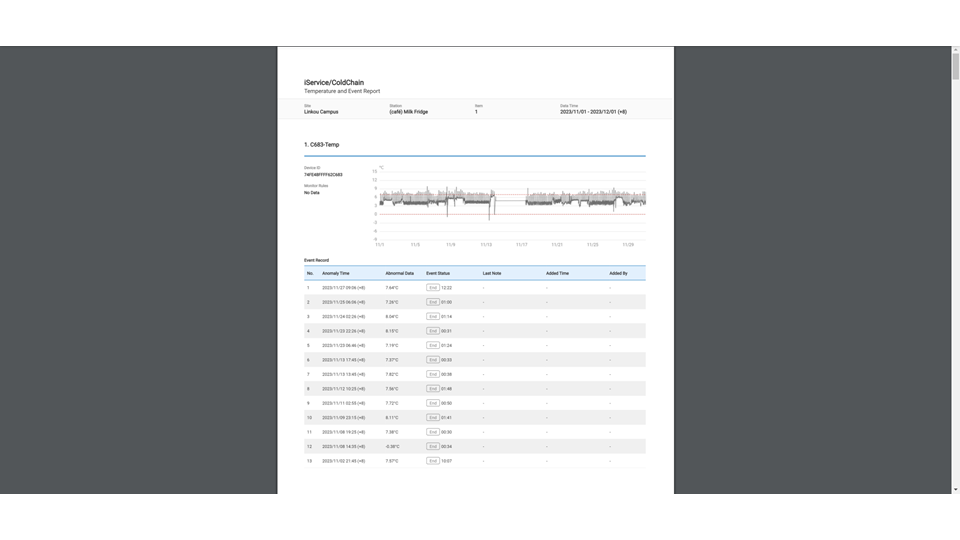The image size is (960, 540).
Task: Click the iService/ColdChain report title
Action: pos(334,83)
